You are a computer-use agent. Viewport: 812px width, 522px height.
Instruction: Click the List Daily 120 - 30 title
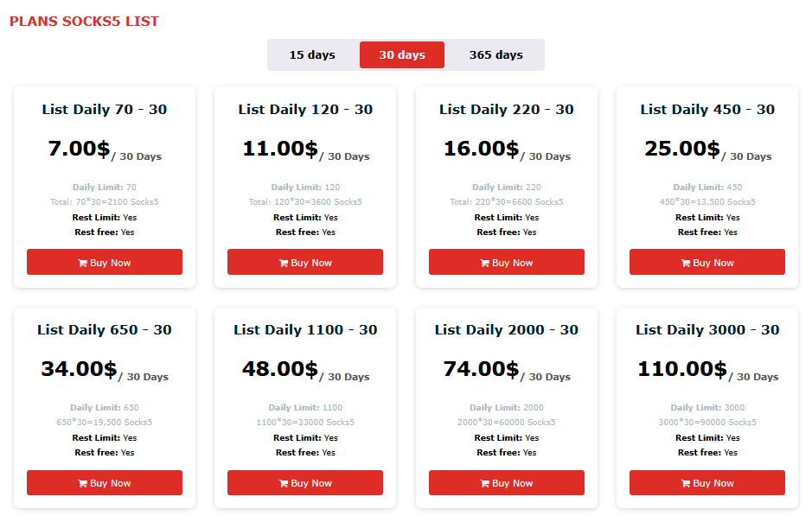click(305, 110)
